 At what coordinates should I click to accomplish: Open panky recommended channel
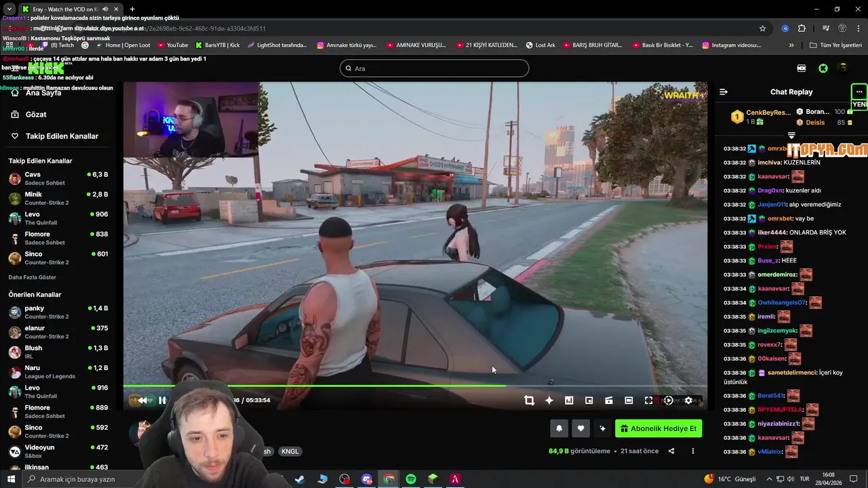(58, 312)
